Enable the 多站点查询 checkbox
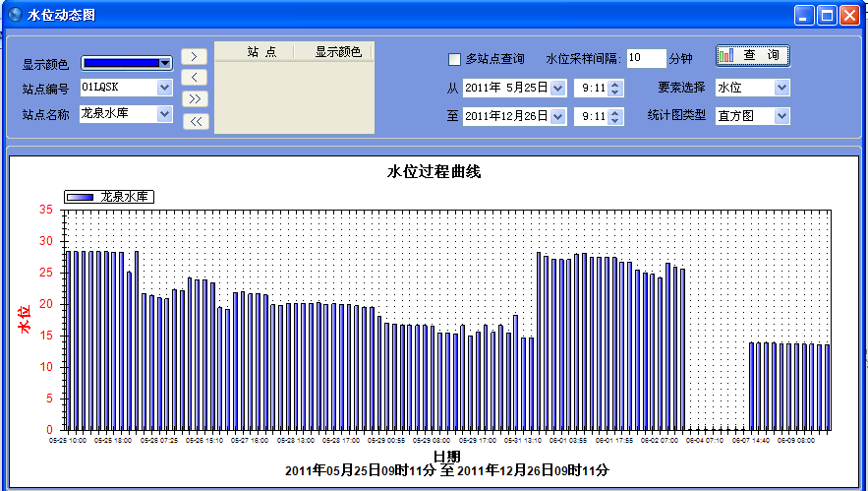868x491 pixels. click(454, 59)
